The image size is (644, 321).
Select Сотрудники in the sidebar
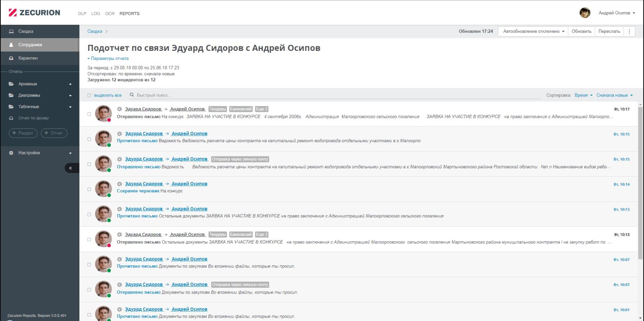pos(40,44)
